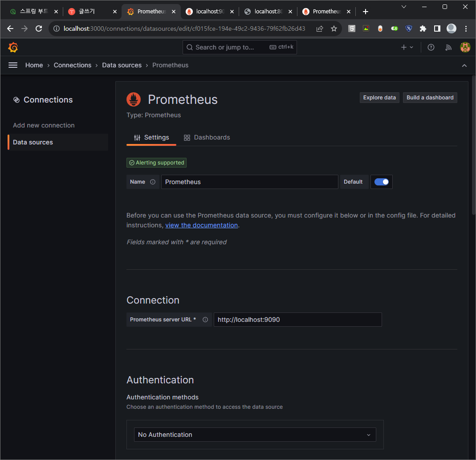Open the view the documentation link
This screenshot has height=460, width=476.
point(201,225)
